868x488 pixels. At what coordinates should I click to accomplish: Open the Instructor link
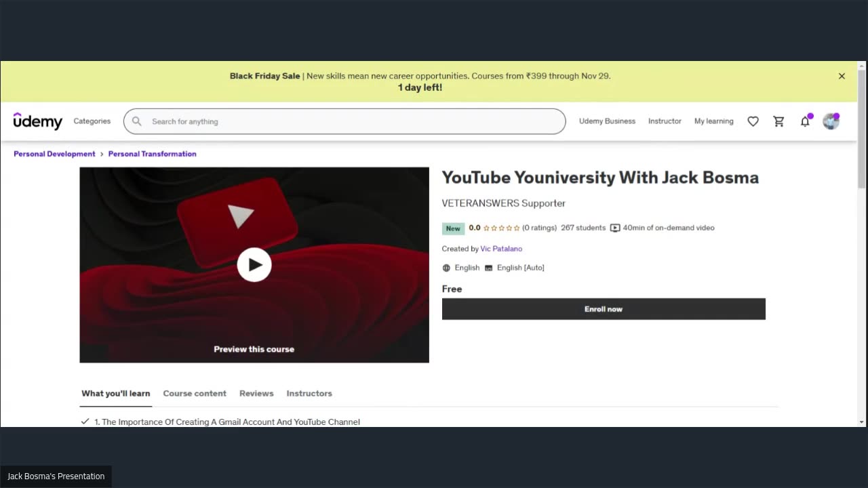665,121
